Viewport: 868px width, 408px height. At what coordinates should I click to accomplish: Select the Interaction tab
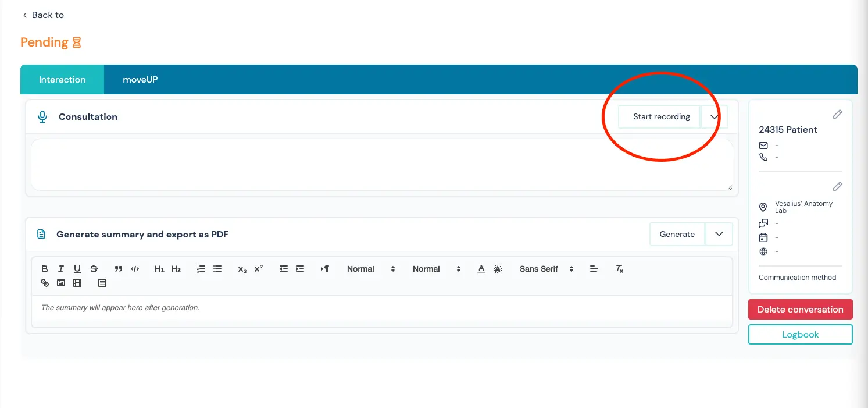click(x=62, y=80)
